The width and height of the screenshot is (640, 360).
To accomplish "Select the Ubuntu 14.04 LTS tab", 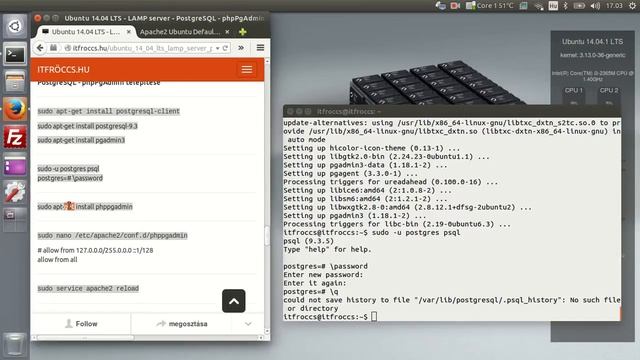I will point(85,32).
